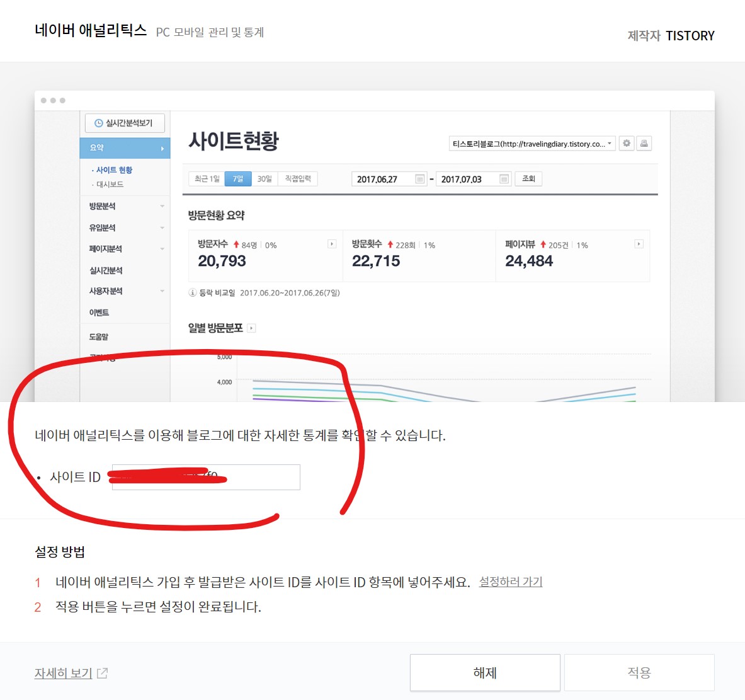Open the 이벤트 sidebar menu
The height and width of the screenshot is (700, 745).
click(99, 313)
